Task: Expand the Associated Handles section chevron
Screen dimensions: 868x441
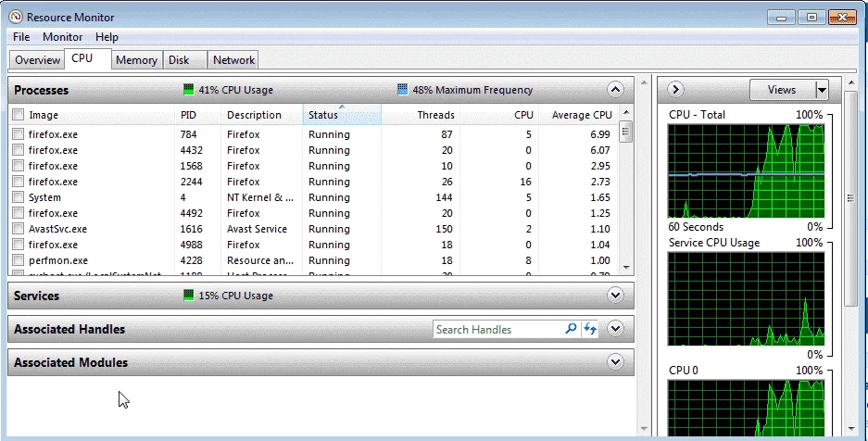Action: 615,329
